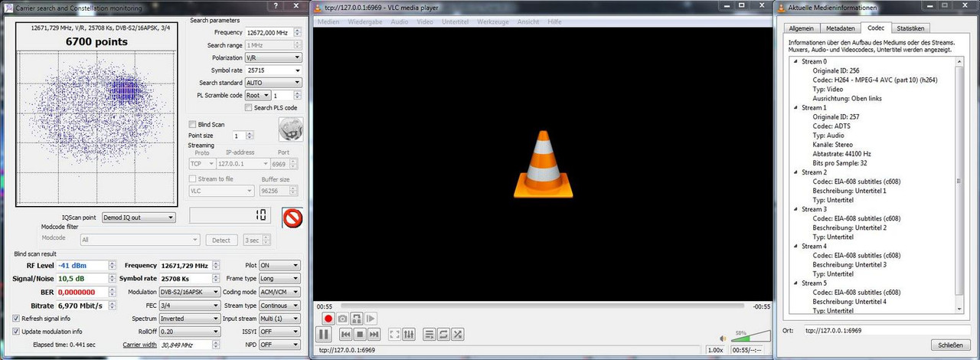Open the RollOff 0.20 dropdown
Image resolution: width=980 pixels, height=360 pixels.
pyautogui.click(x=190, y=332)
